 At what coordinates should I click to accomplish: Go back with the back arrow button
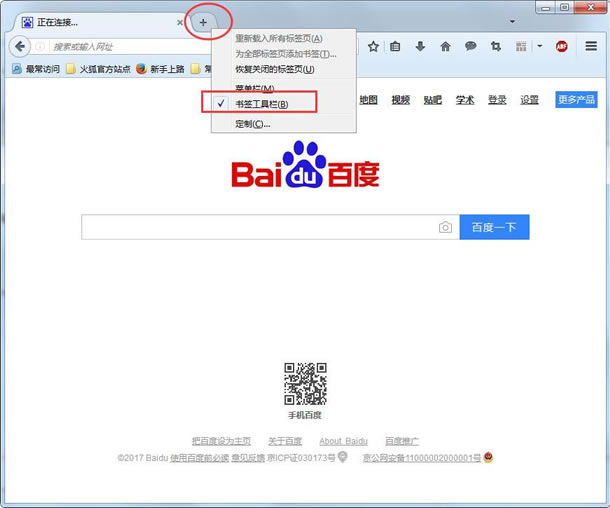coord(19,47)
